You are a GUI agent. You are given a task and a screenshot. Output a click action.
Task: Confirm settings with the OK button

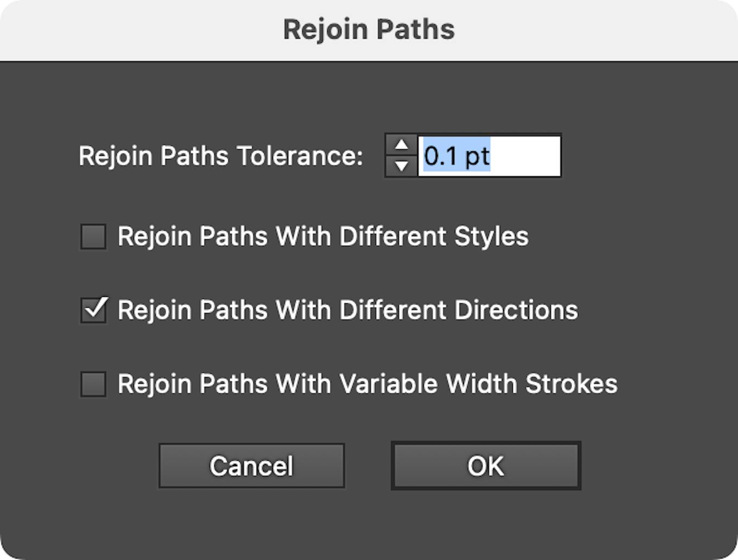(486, 466)
